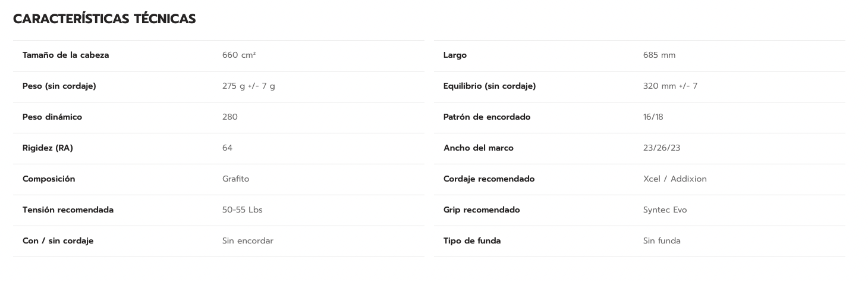Click the "Peso dinámico" row label
Image resolution: width=868 pixels, height=281 pixels.
click(52, 117)
